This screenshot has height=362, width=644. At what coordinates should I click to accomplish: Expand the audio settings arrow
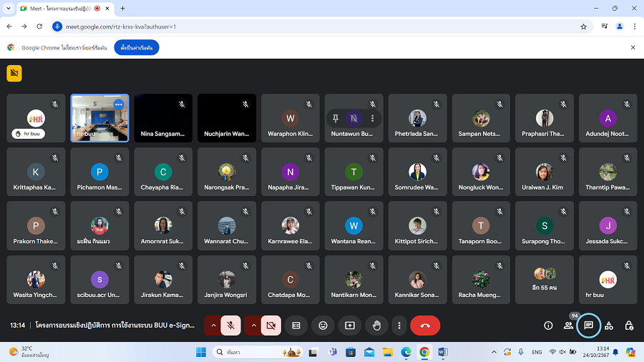pos(213,326)
